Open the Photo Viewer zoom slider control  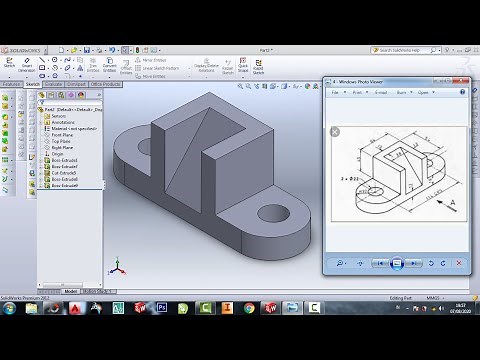[341, 263]
